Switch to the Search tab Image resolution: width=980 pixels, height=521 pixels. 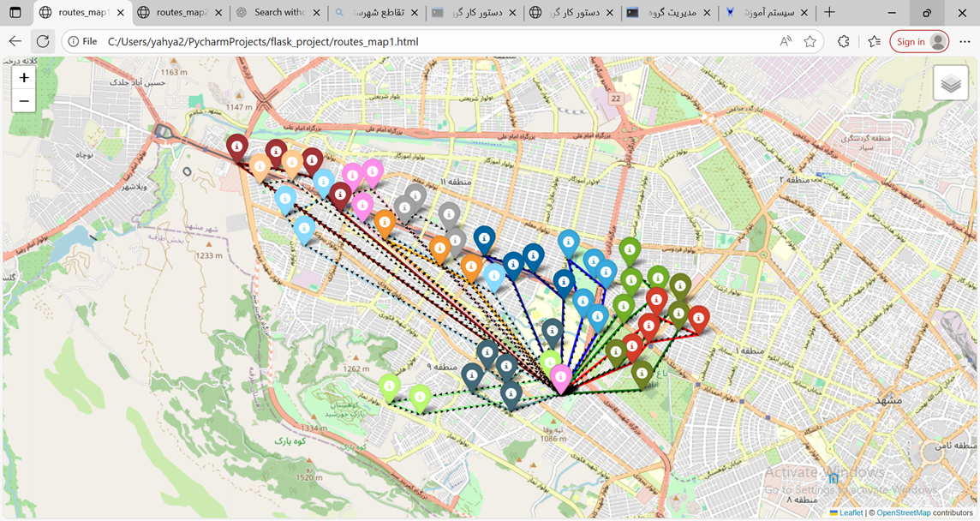[279, 13]
